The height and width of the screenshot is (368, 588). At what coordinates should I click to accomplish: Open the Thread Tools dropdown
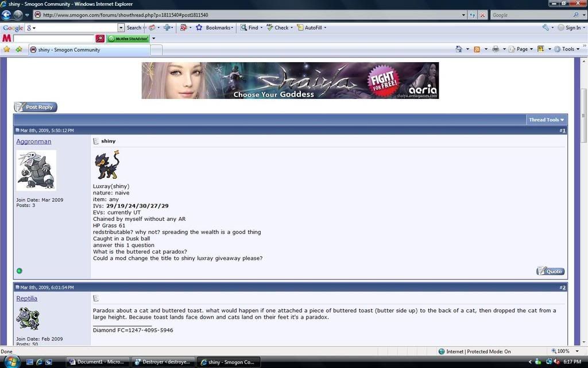coord(546,120)
